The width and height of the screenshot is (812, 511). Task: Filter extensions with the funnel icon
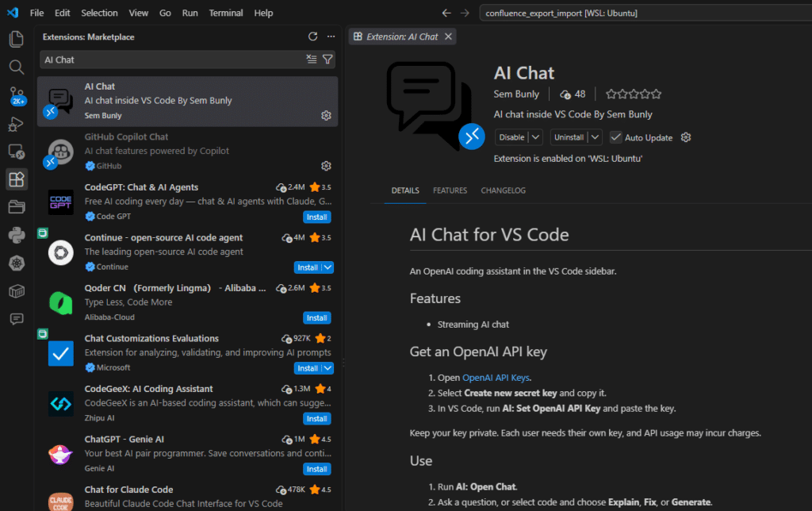click(327, 59)
